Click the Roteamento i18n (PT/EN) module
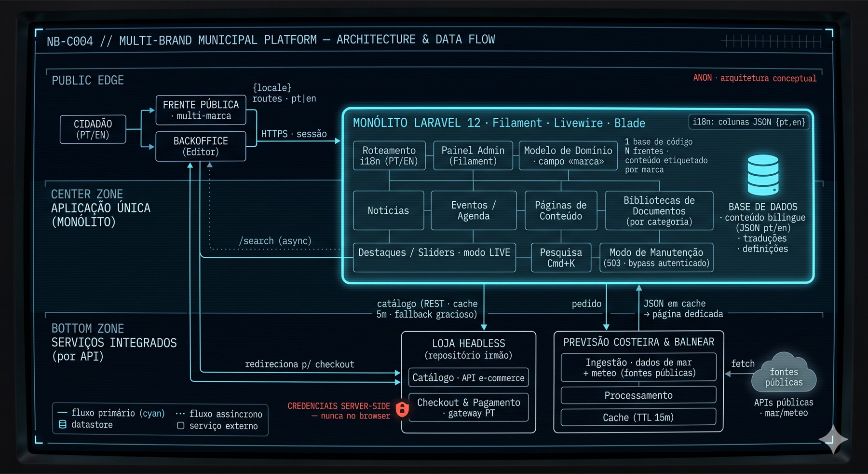 (x=389, y=155)
